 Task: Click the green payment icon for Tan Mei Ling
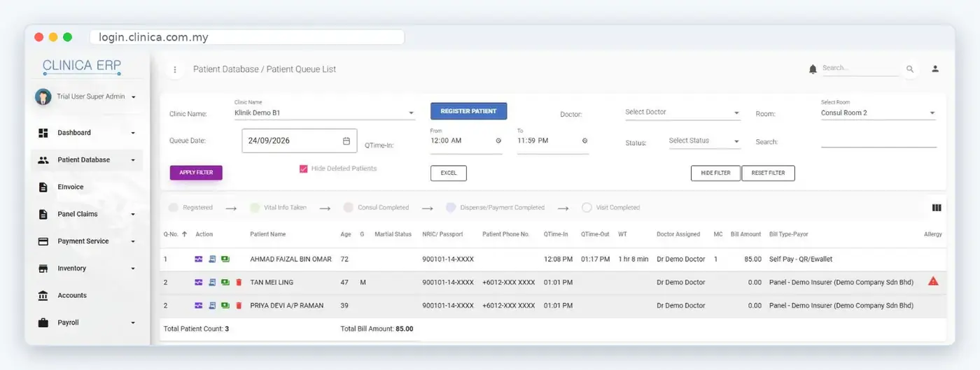click(225, 283)
